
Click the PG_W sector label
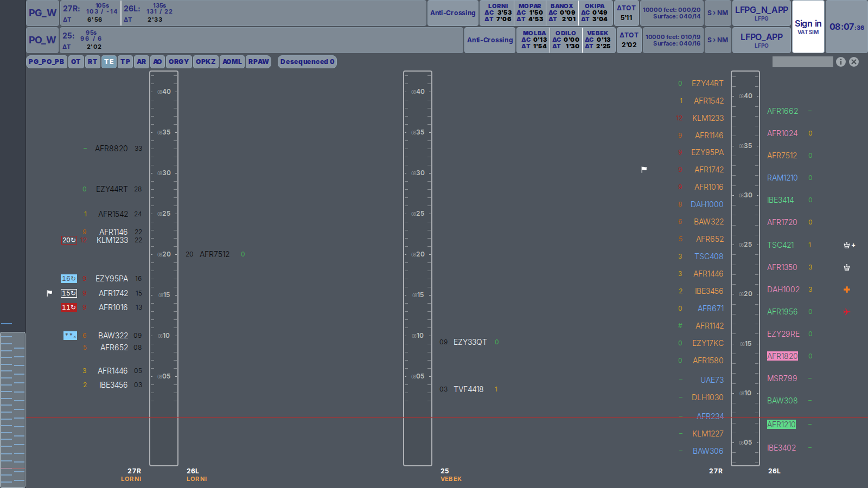[43, 13]
